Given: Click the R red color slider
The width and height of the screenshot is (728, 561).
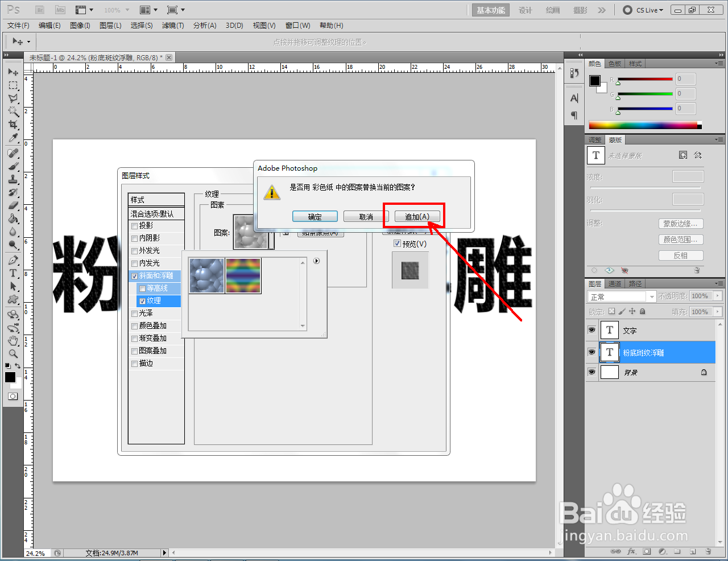Looking at the screenshot, I should click(645, 79).
